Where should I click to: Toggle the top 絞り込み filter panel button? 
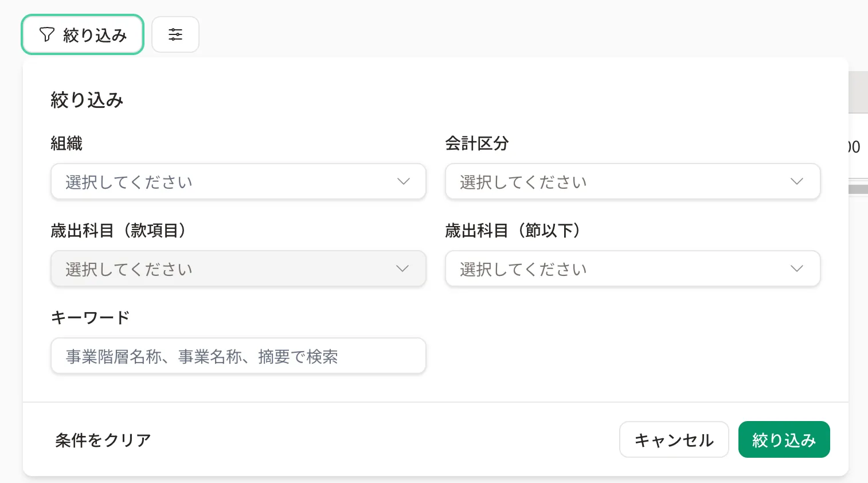(x=83, y=34)
